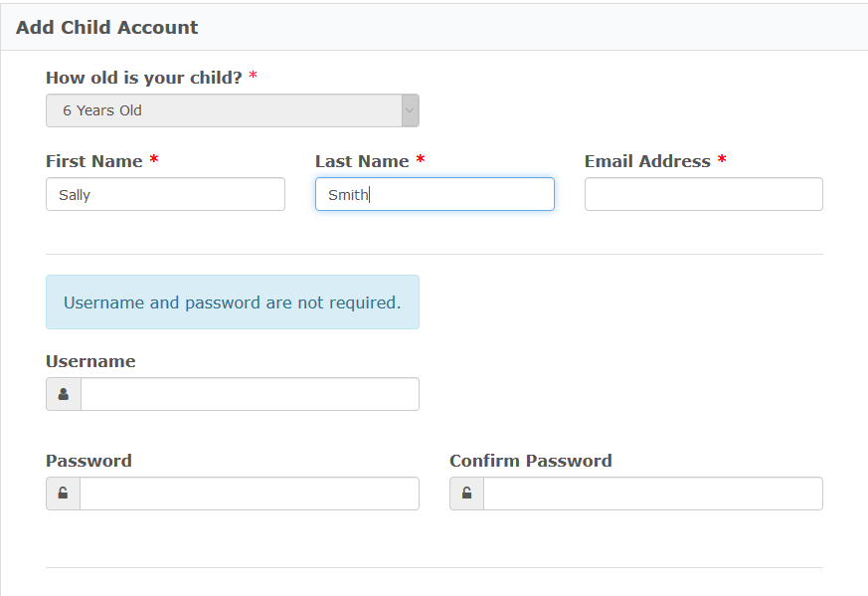Viewport: 868px width, 596px height.
Task: Click the 'How old is your child?' label
Action: click(x=144, y=78)
